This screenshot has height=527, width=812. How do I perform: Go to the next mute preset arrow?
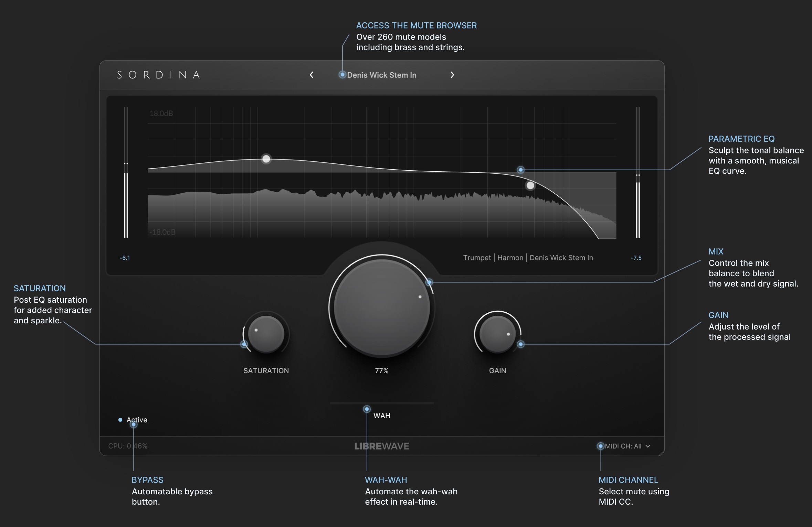pos(452,75)
